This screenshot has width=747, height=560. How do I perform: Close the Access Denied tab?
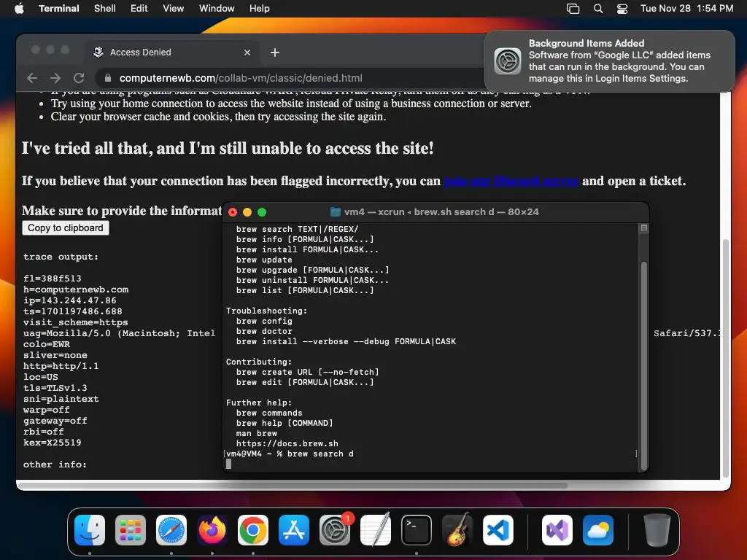pyautogui.click(x=247, y=52)
